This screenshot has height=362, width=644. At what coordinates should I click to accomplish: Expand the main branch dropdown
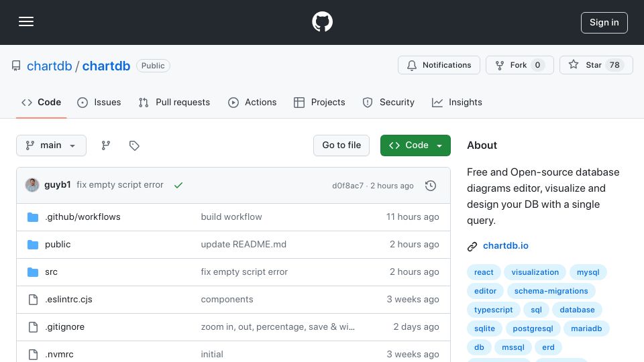51,145
